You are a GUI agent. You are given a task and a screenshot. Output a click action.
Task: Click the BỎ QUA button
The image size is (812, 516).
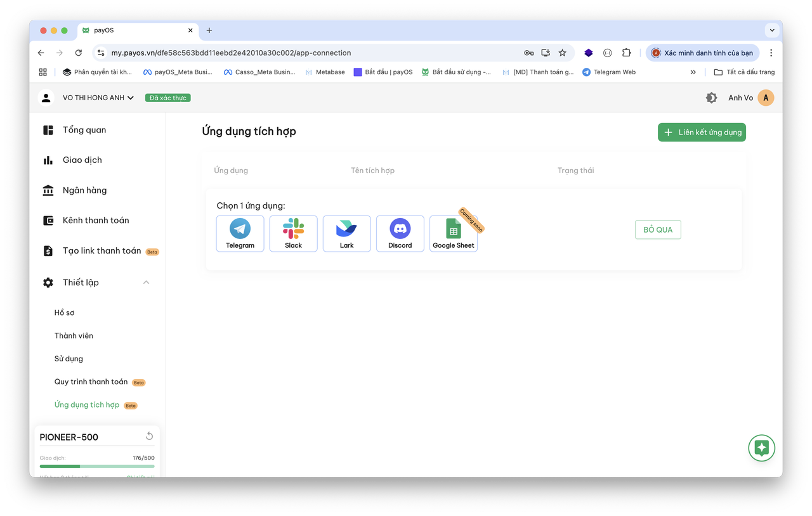click(x=658, y=229)
